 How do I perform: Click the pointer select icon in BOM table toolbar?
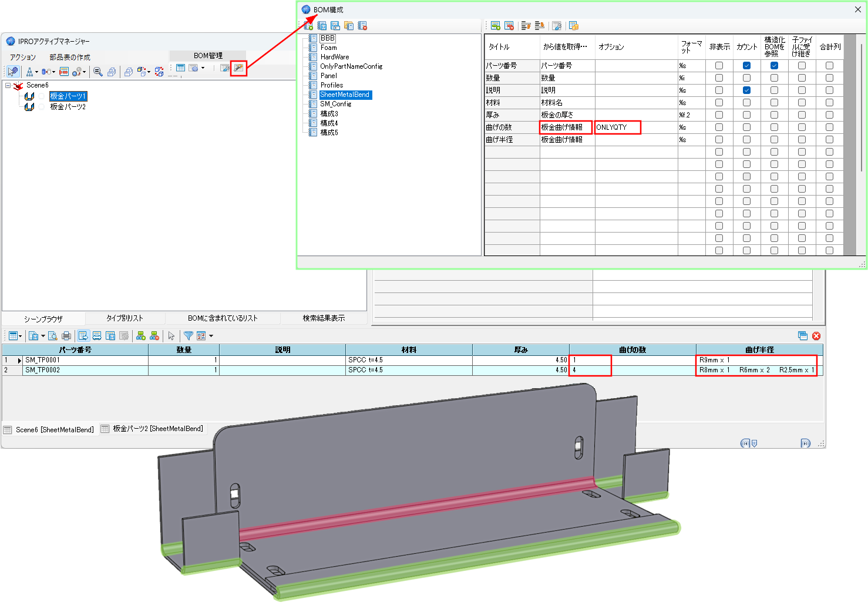[171, 336]
